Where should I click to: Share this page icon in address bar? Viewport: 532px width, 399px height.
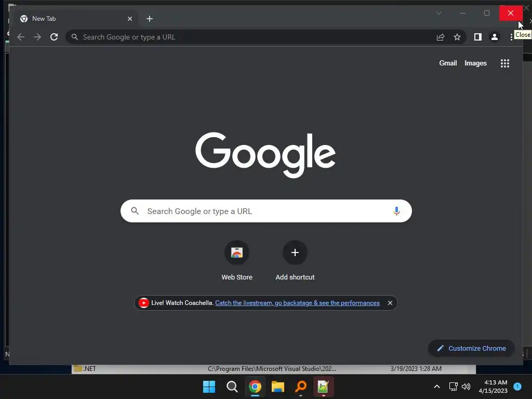441,37
